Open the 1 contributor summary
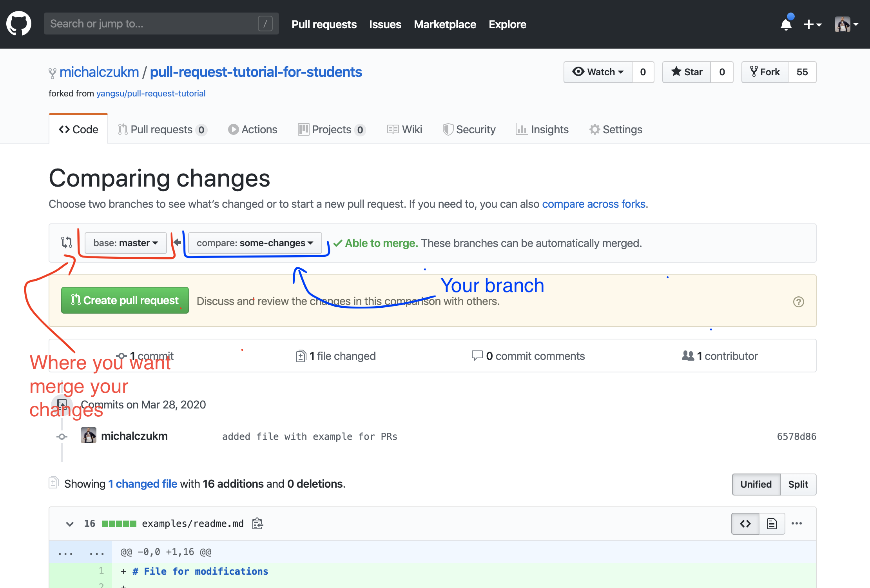Viewport: 870px width, 588px height. tap(720, 356)
